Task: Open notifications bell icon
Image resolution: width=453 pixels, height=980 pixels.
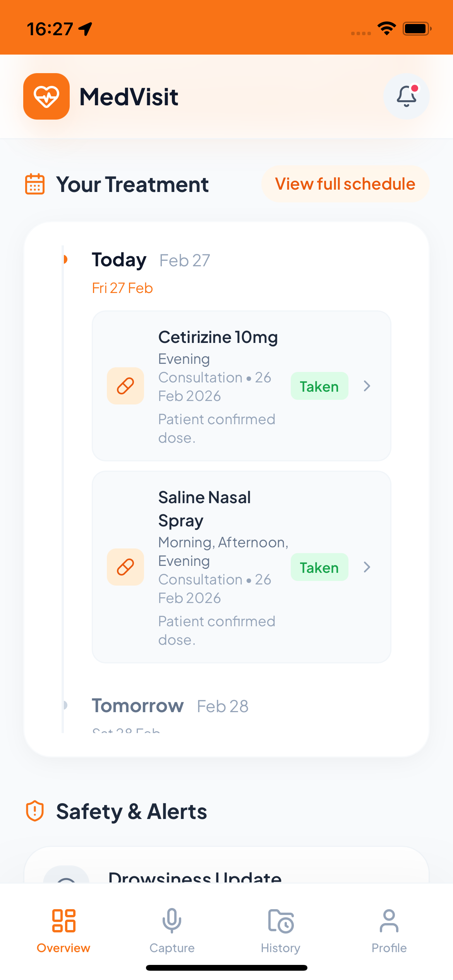Action: [x=406, y=96]
